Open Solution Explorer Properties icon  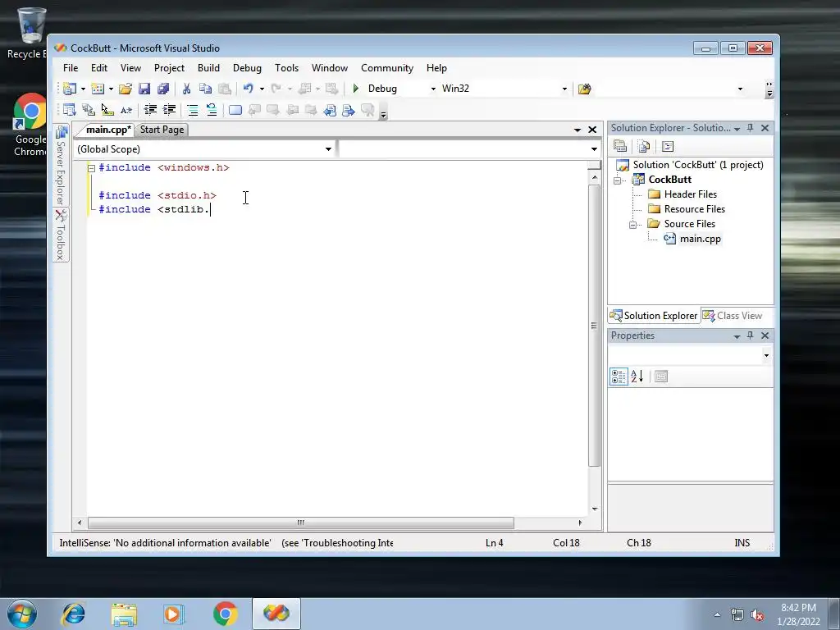(x=620, y=146)
